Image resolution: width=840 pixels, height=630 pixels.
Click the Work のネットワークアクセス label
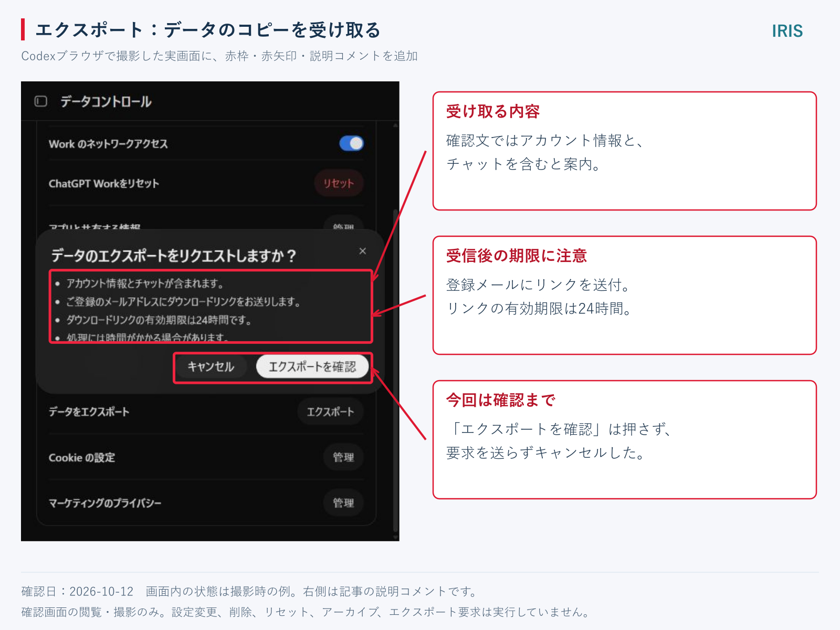(x=108, y=143)
